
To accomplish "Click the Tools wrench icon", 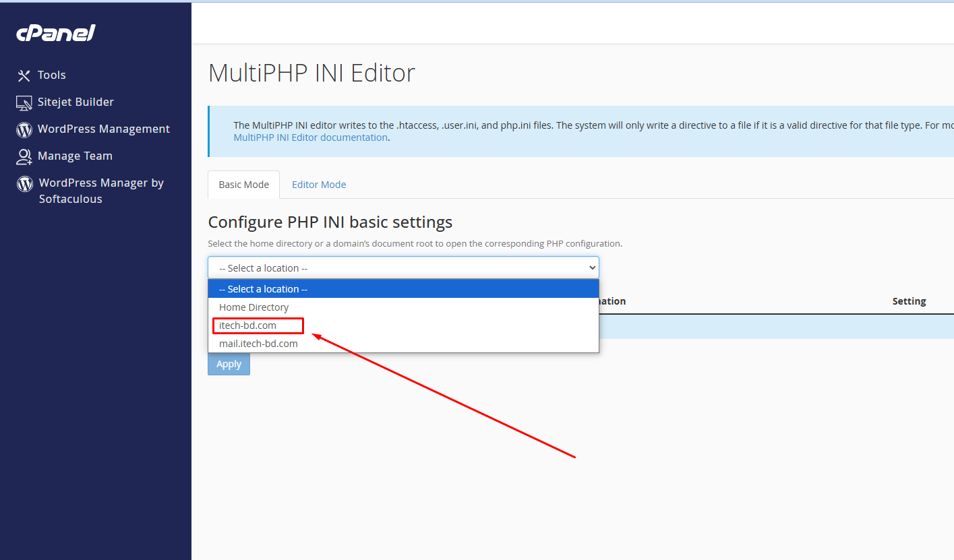I will coord(24,75).
